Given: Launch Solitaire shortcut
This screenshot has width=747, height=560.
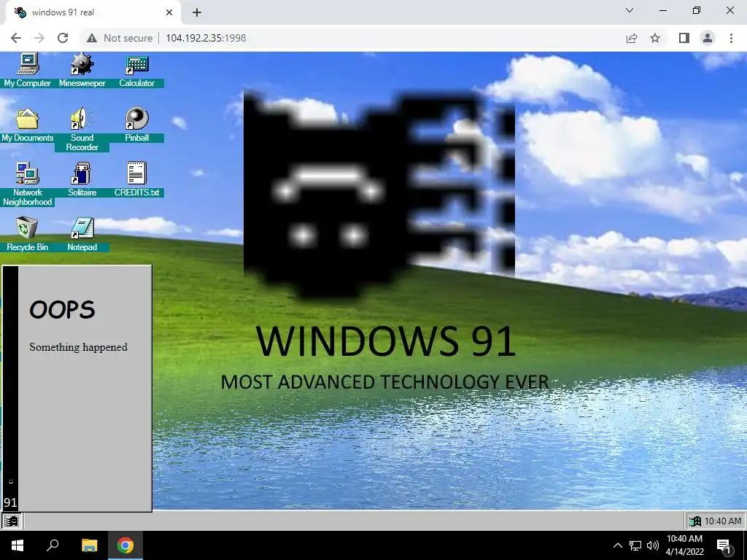Looking at the screenshot, I should tap(82, 179).
